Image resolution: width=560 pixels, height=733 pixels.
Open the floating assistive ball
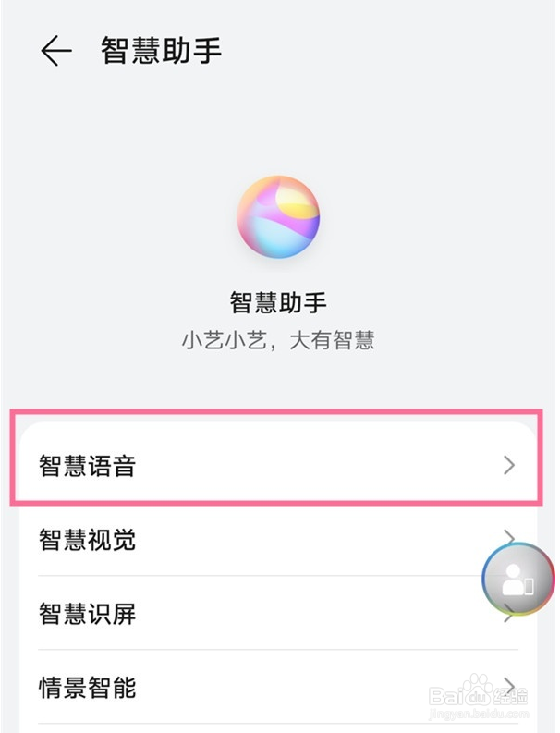pos(517,580)
